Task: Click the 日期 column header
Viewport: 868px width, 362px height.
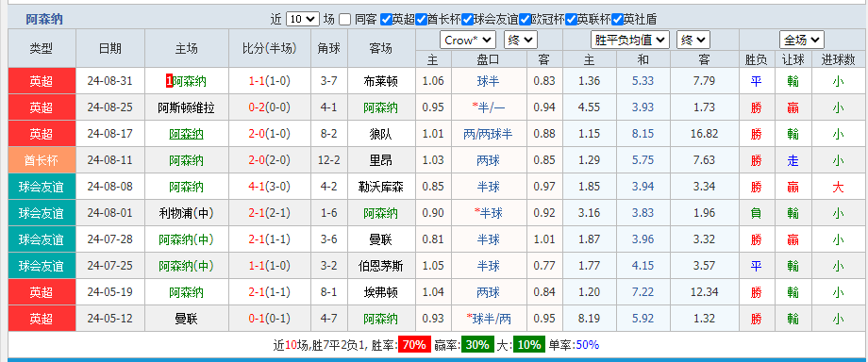Action: 110,48
